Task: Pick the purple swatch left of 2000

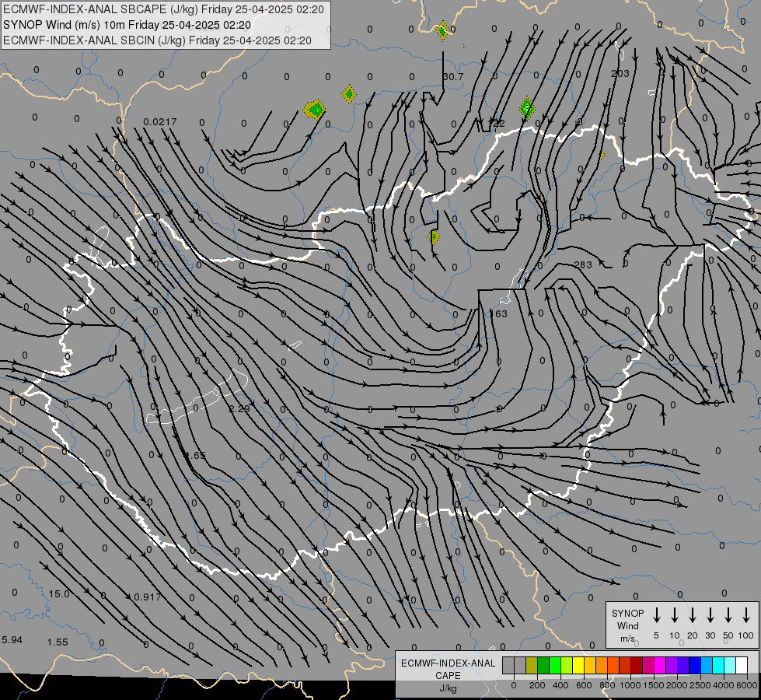Action: tap(672, 666)
